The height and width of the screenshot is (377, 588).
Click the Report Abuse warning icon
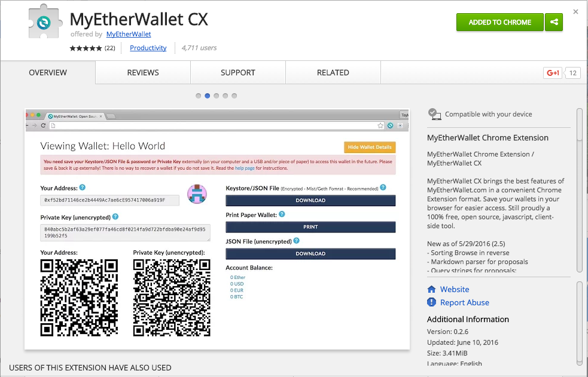point(432,302)
